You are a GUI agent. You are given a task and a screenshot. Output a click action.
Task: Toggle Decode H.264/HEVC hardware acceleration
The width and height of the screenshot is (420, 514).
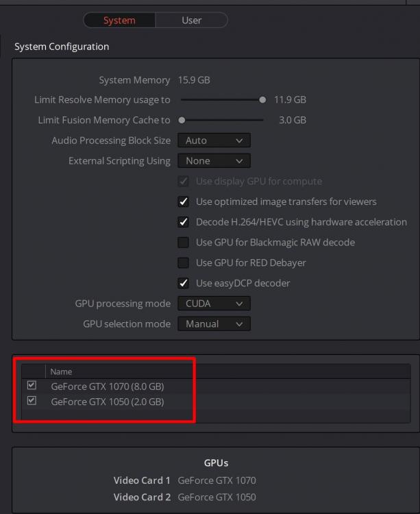pyautogui.click(x=183, y=222)
